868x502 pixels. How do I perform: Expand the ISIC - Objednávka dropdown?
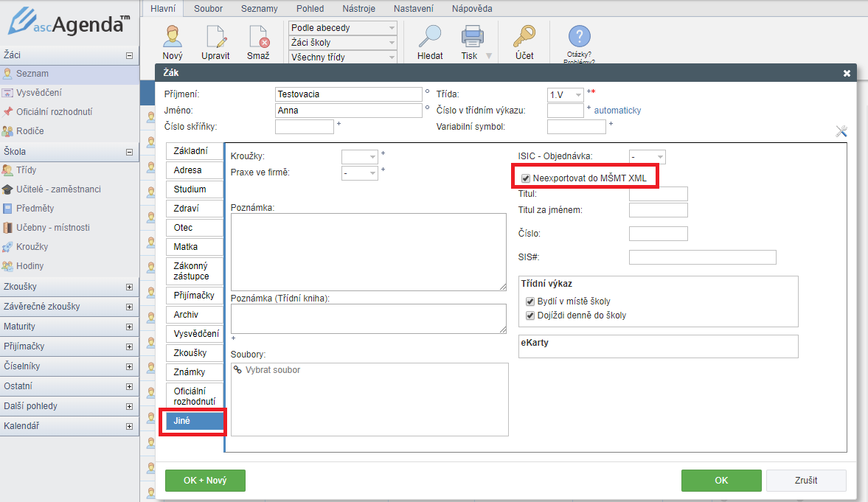(x=647, y=157)
